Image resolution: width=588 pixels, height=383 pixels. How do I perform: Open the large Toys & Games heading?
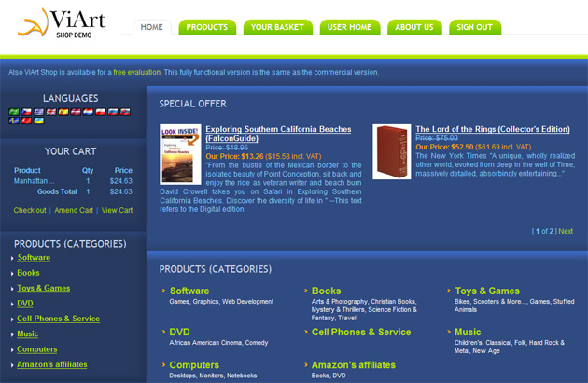coord(487,291)
